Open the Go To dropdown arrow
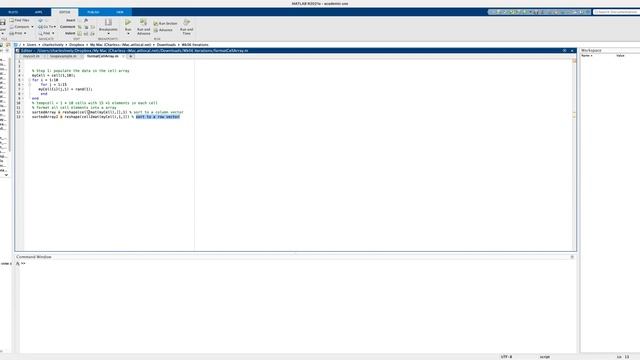 [55, 27]
